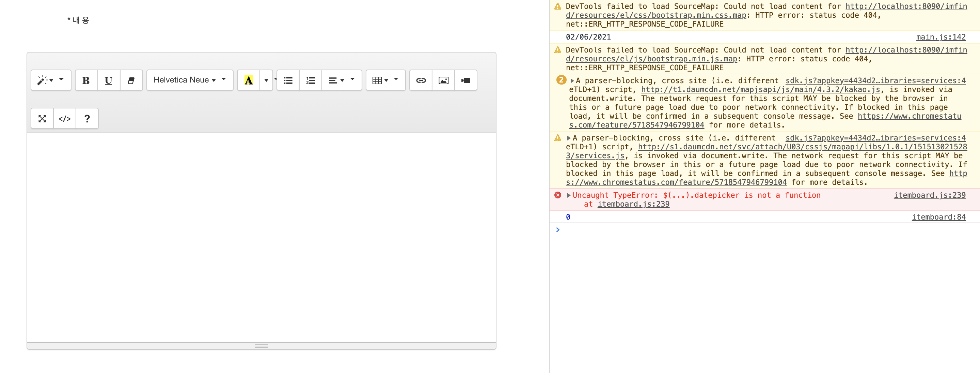
Task: Toggle fullscreen editor mode
Action: click(42, 119)
